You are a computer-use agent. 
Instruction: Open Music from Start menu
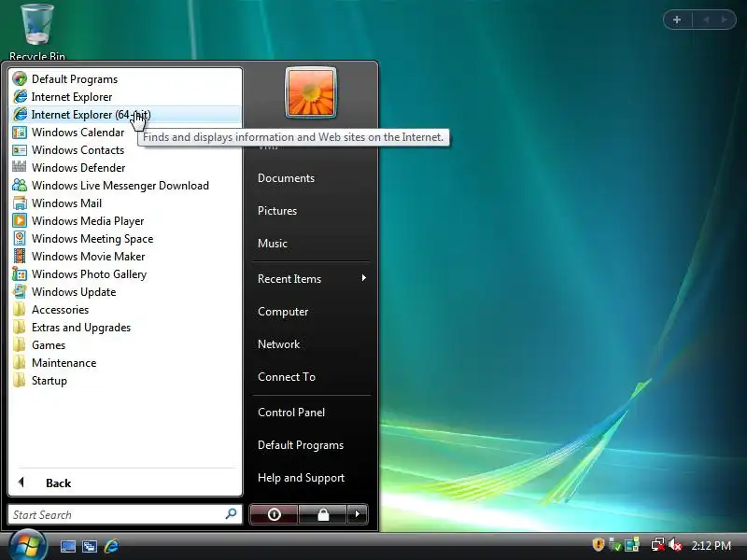(273, 244)
